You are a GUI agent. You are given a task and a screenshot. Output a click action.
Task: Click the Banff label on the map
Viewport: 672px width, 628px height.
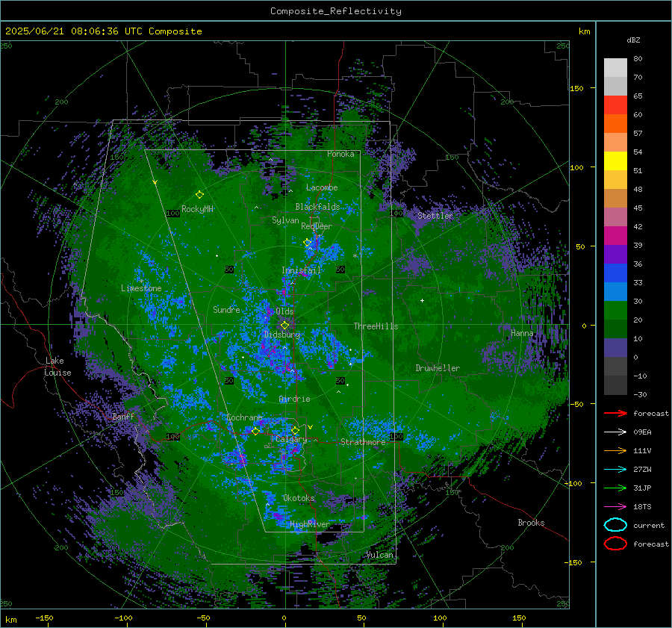[x=123, y=416]
